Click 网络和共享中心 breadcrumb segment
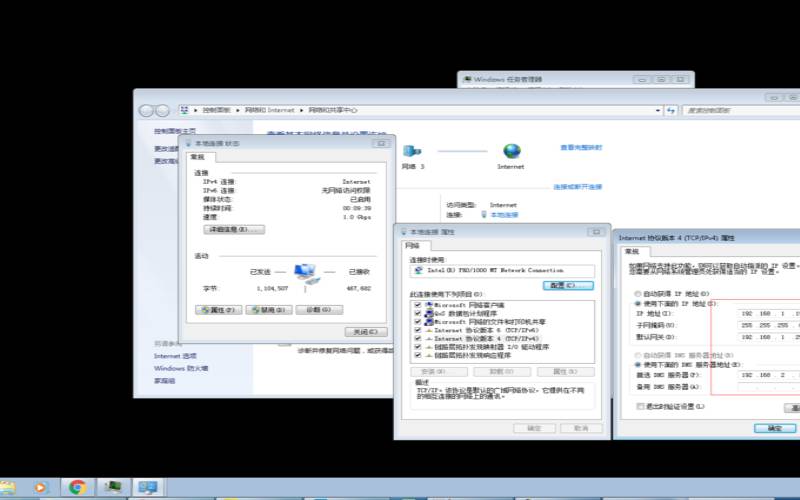 (333, 110)
